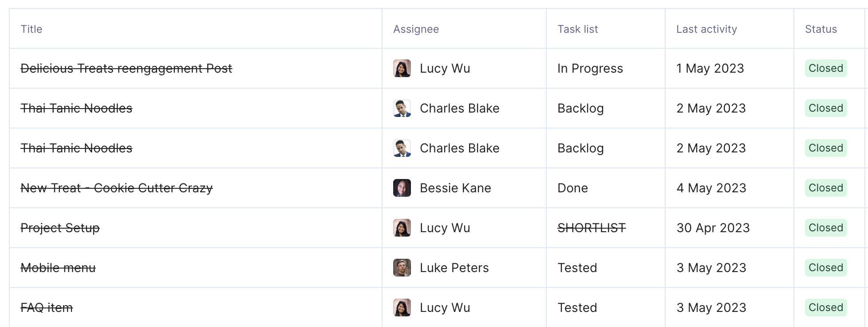Image resolution: width=868 pixels, height=327 pixels.
Task: Open the Mobile menu task
Action: point(58,268)
